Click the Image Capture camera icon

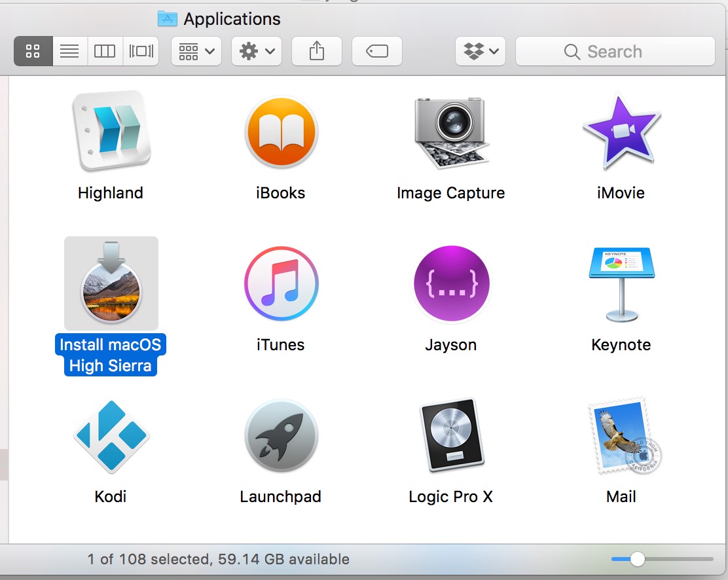point(451,131)
